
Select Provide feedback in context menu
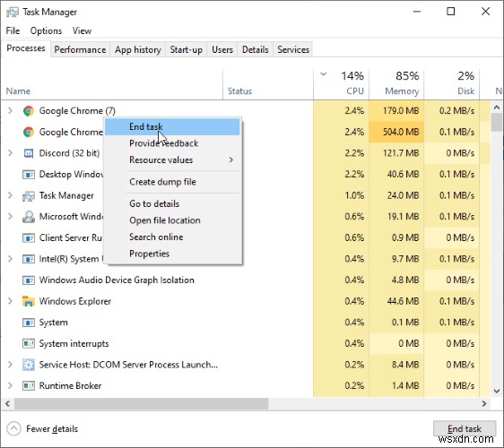[172, 143]
